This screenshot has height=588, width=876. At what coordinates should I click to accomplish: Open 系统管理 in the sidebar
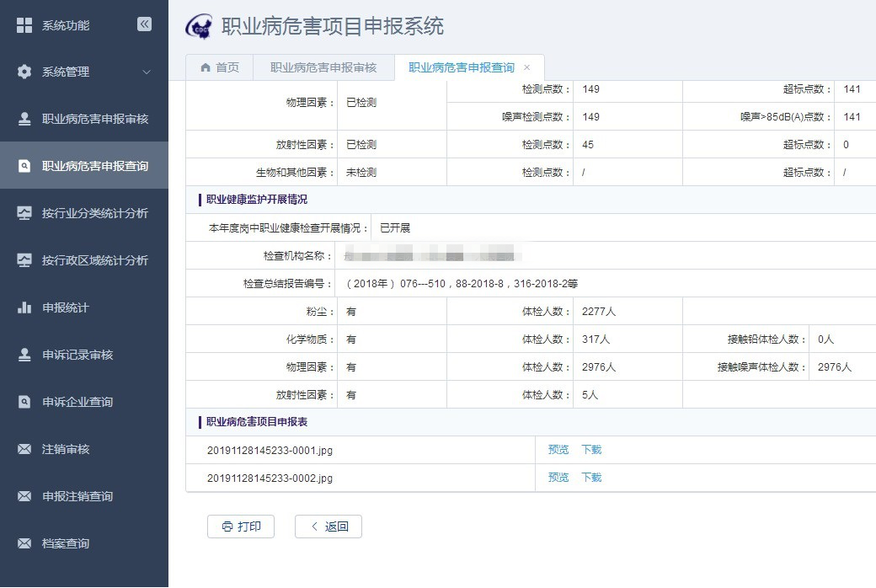83,72
